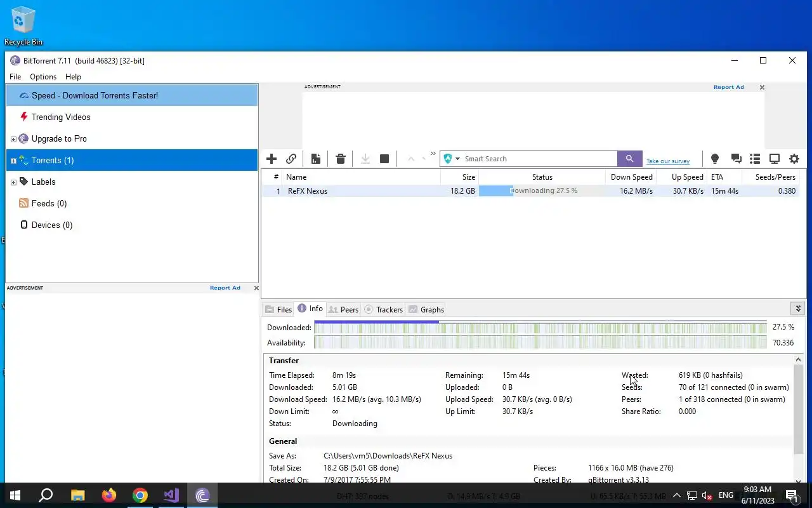
Task: Click into the Smart Search field
Action: (539, 159)
